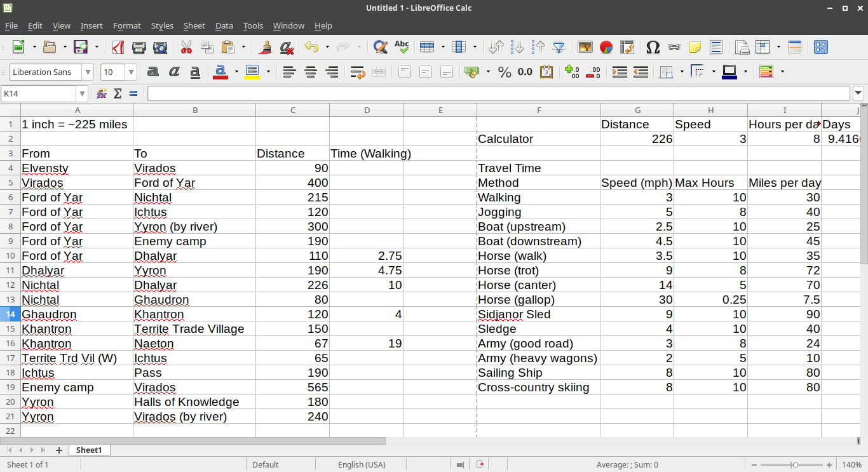This screenshot has width=868, height=472.
Task: Insert a special character with Omega icon
Action: [653, 47]
